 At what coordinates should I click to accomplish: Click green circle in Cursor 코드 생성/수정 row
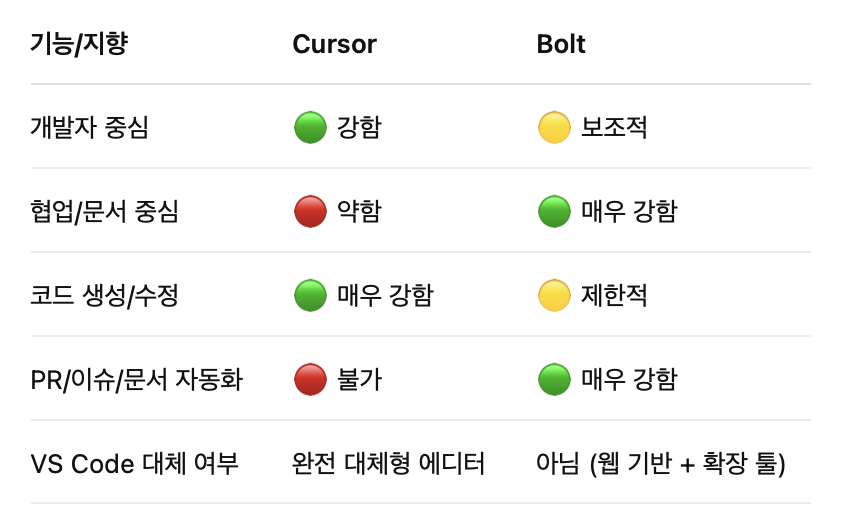click(310, 295)
